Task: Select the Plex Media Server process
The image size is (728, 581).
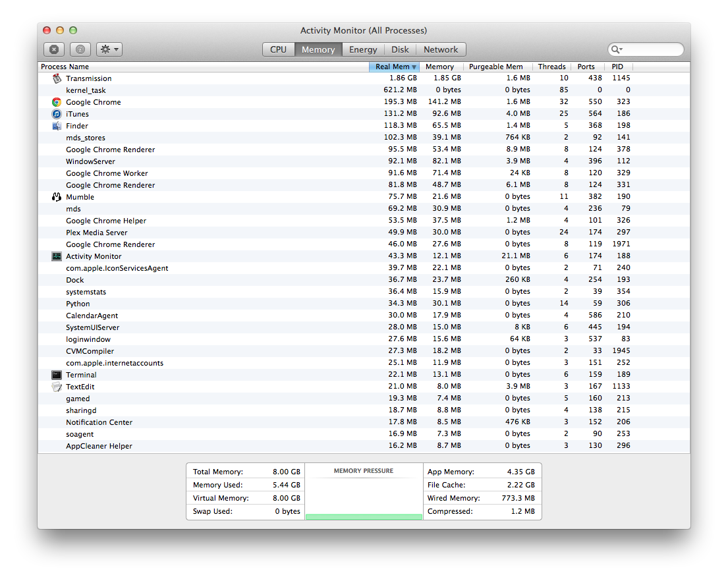Action: click(x=364, y=233)
